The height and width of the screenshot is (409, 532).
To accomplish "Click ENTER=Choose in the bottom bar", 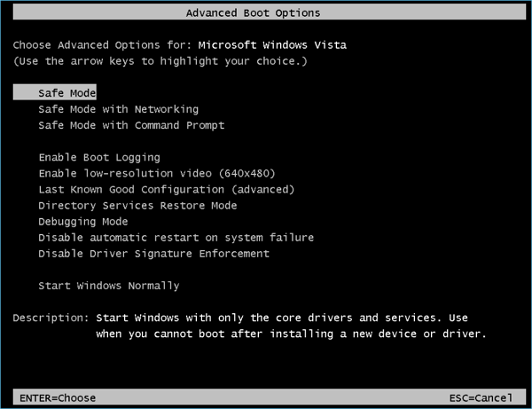I will tap(55, 397).
